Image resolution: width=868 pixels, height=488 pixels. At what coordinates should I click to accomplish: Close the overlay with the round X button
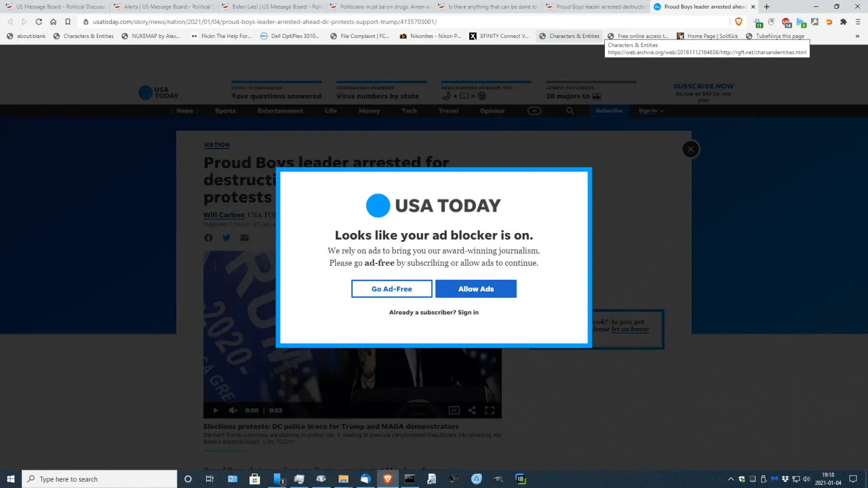point(691,149)
